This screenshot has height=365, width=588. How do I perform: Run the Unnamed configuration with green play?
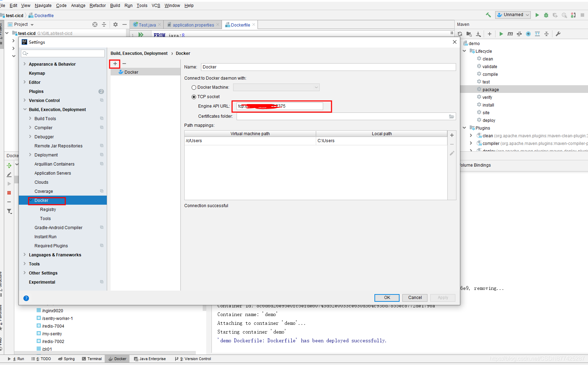(537, 15)
